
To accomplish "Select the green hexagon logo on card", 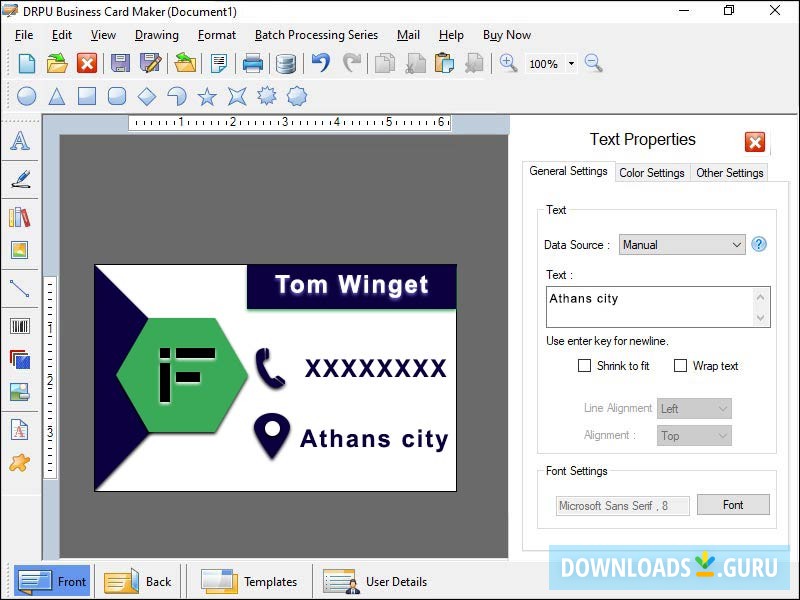I will coord(182,376).
